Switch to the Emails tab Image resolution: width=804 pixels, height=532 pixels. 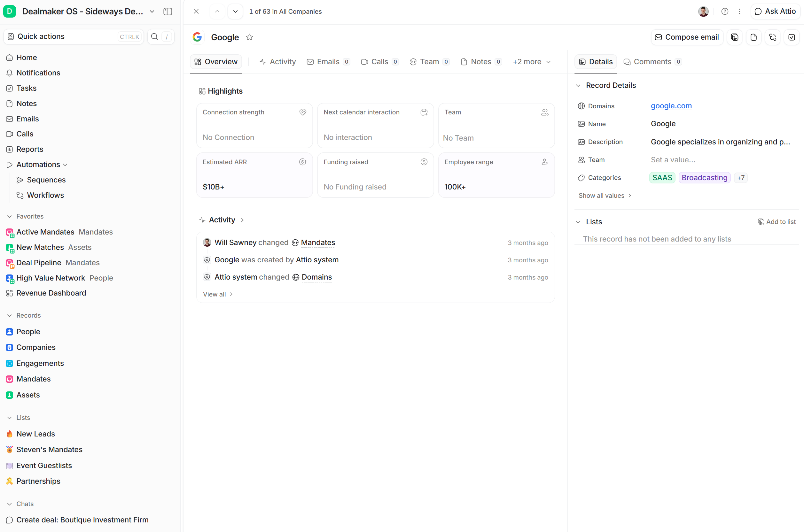[328, 62]
